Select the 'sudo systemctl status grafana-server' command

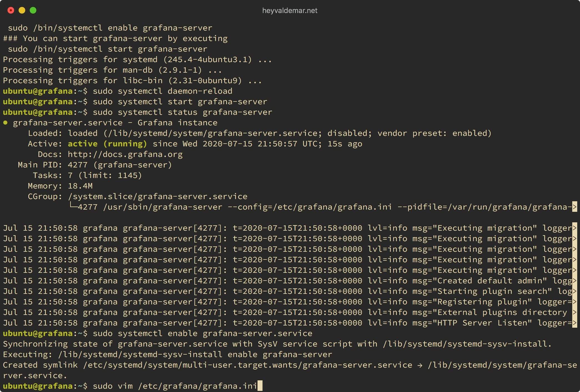coord(183,112)
